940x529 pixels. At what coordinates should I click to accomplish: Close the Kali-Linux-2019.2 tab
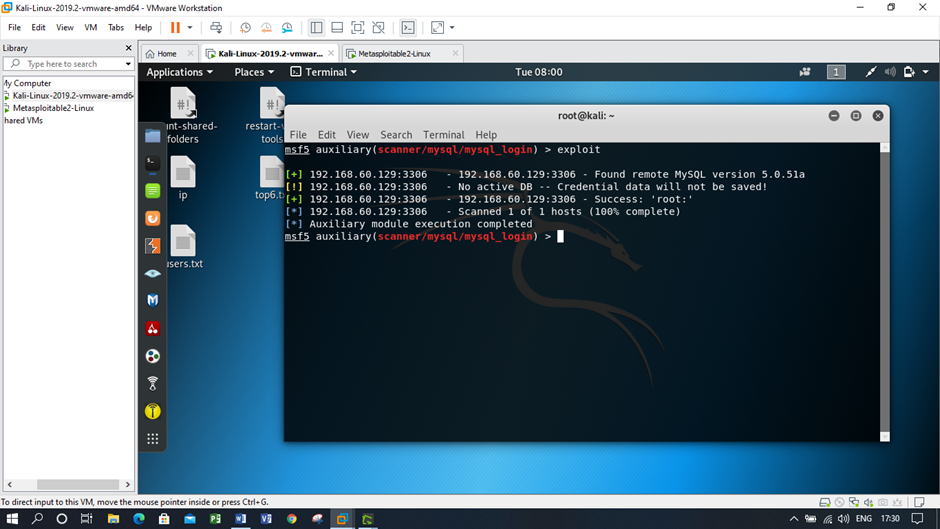[331, 53]
